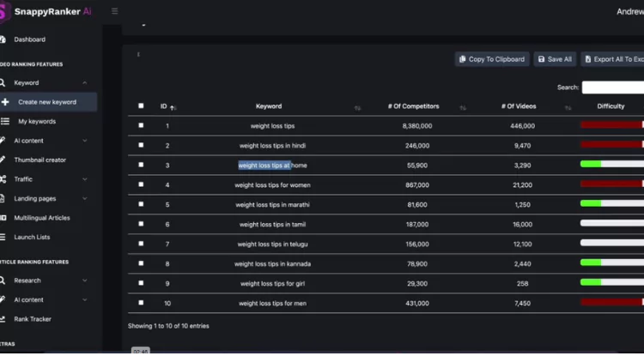
Task: Open the Multilingual Articles menu item
Action: pyautogui.click(x=42, y=218)
